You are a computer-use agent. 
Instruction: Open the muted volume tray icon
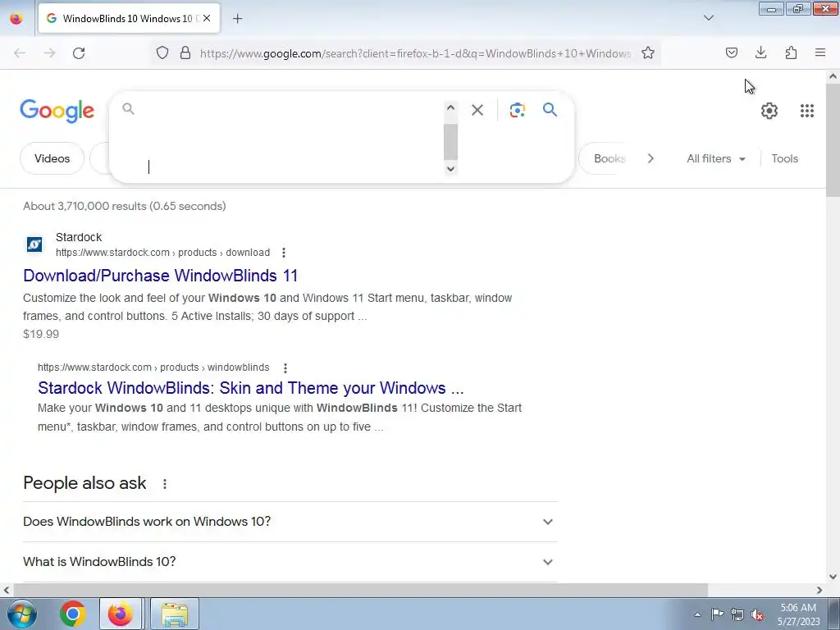tap(757, 614)
